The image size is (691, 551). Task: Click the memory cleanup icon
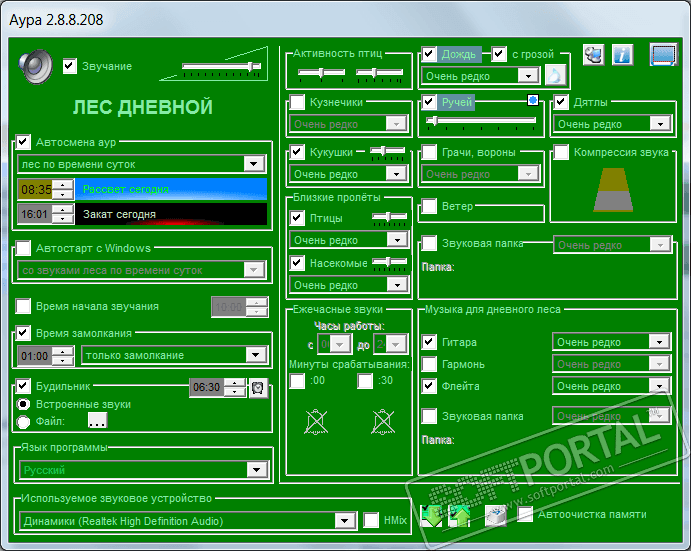[x=495, y=515]
